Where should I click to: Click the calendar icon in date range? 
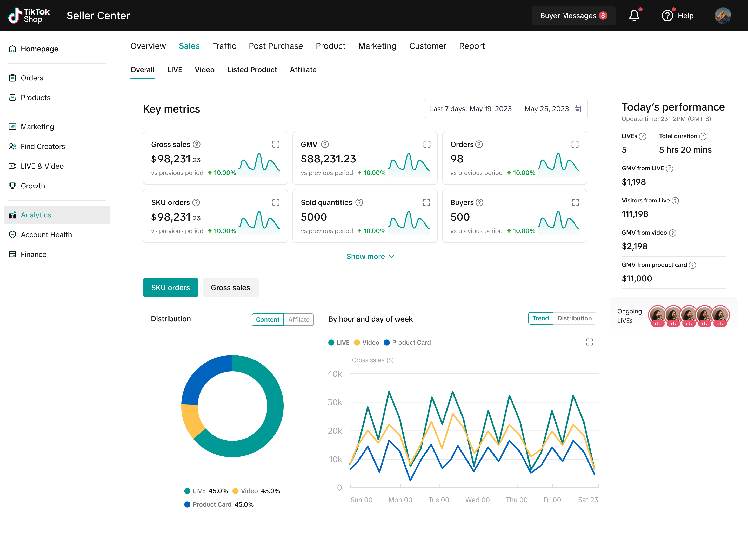tap(578, 109)
